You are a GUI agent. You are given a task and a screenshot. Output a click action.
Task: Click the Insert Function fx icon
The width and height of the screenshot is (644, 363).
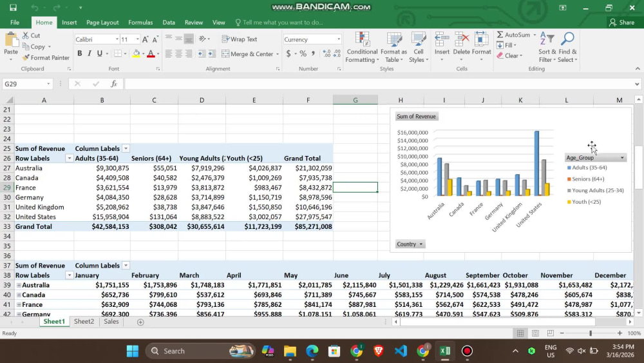coord(114,84)
